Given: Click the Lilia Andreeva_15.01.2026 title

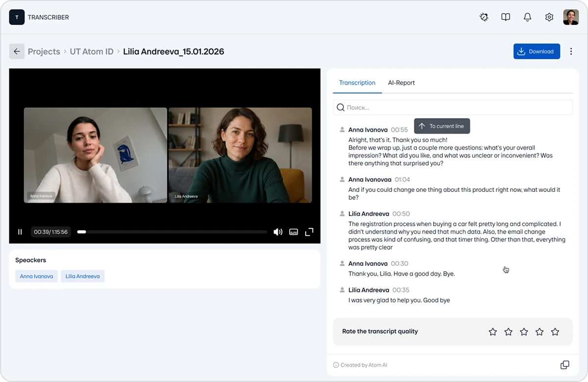Looking at the screenshot, I should click(173, 51).
